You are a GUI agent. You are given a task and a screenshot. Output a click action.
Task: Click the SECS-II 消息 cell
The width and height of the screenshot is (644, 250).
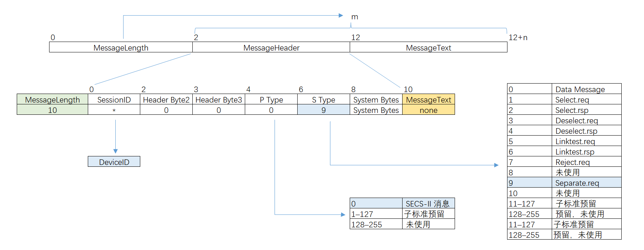coord(427,204)
